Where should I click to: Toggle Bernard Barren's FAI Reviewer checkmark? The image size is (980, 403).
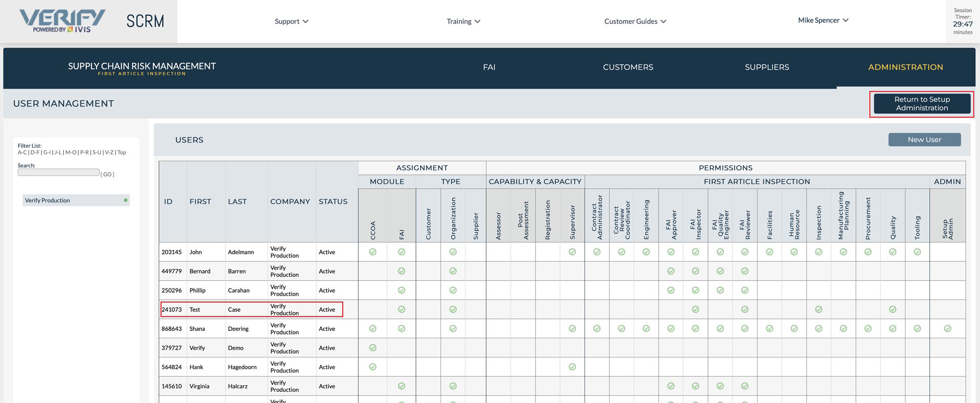[745, 271]
